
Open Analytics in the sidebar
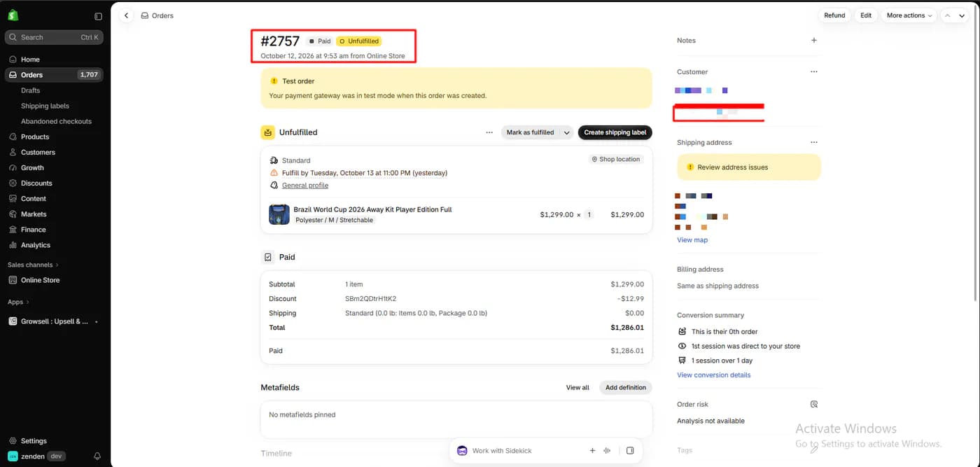(x=36, y=245)
